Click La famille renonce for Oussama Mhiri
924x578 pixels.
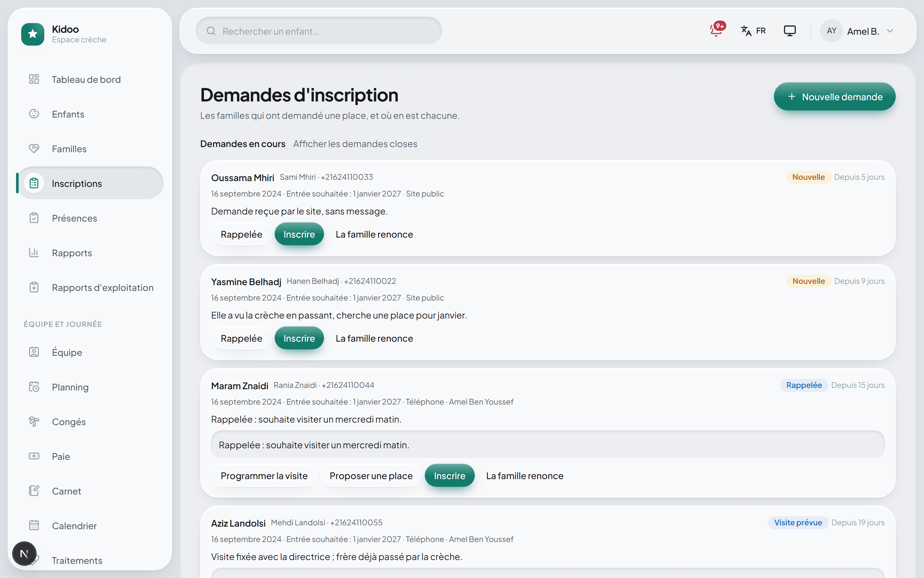coord(374,234)
